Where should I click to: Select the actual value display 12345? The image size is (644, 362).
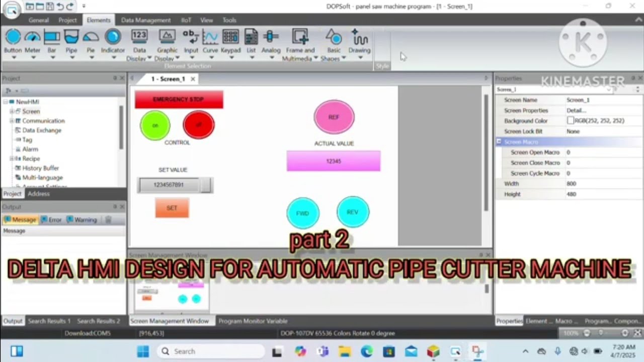tap(334, 161)
